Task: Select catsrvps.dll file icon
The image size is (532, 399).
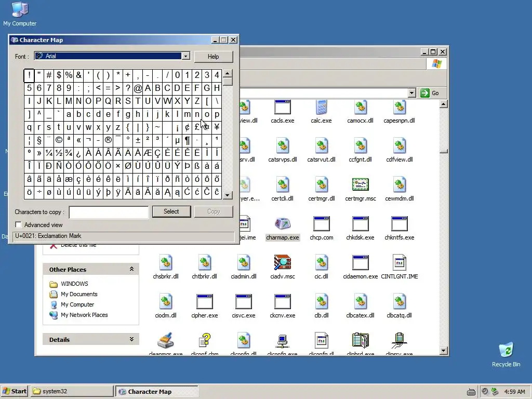Action: pyautogui.click(x=282, y=146)
